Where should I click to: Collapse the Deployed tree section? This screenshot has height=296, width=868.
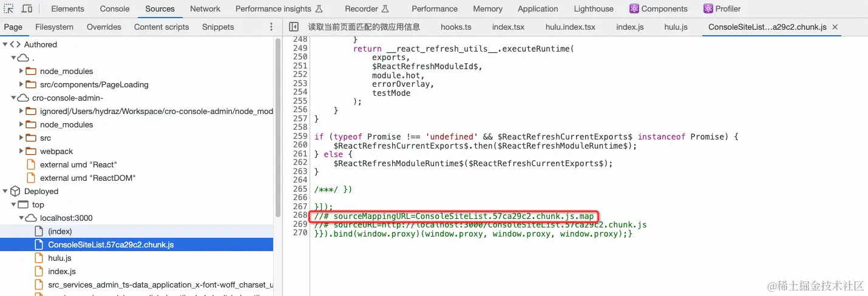5,191
